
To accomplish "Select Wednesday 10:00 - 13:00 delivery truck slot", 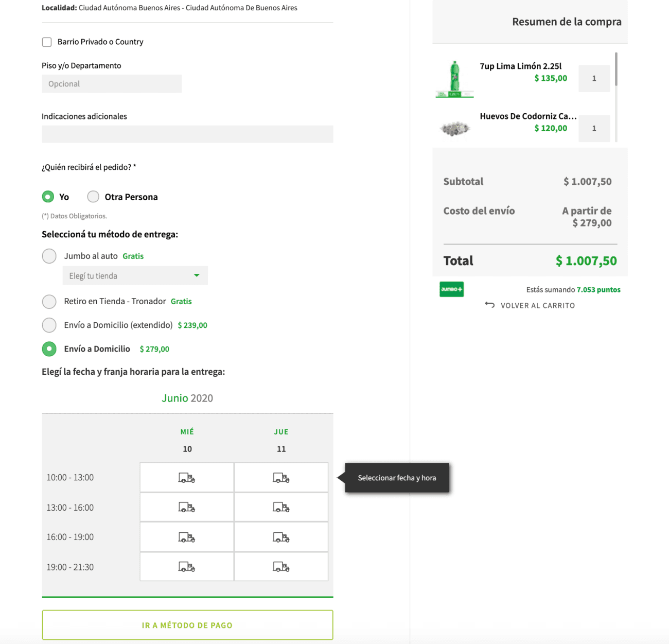I will point(187,478).
